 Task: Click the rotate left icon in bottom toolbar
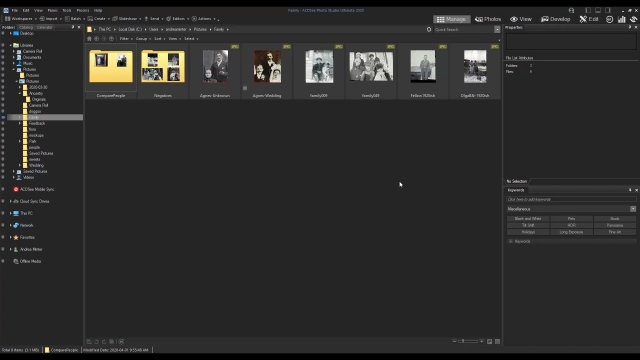click(97, 342)
